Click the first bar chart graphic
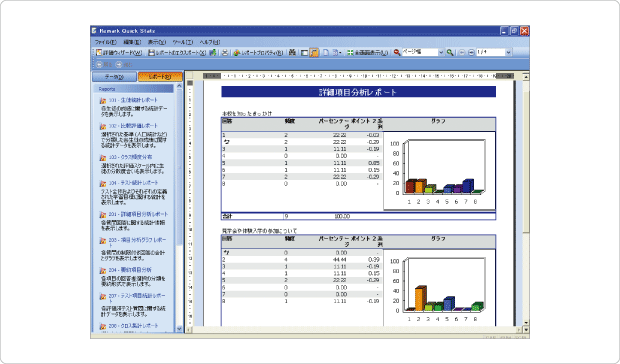Viewport: 620px width, 364px height. tap(439, 171)
